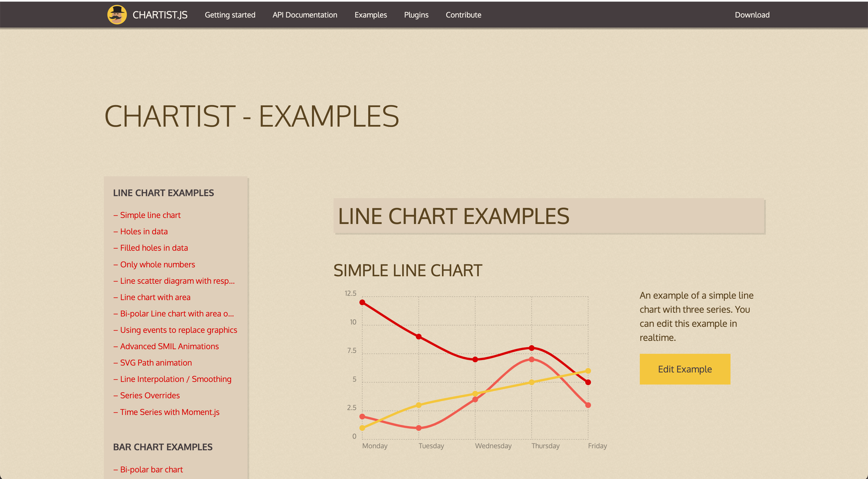Open the Plugins page

click(x=416, y=15)
